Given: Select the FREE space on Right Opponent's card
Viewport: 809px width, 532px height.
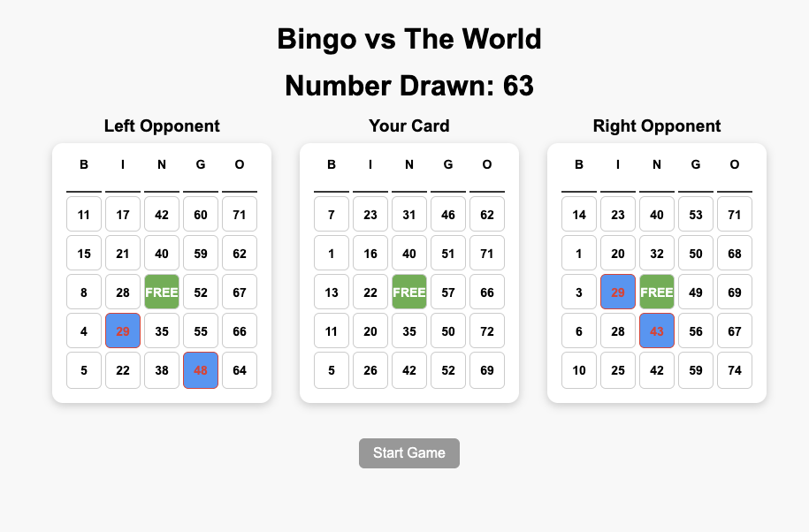Looking at the screenshot, I should point(656,292).
